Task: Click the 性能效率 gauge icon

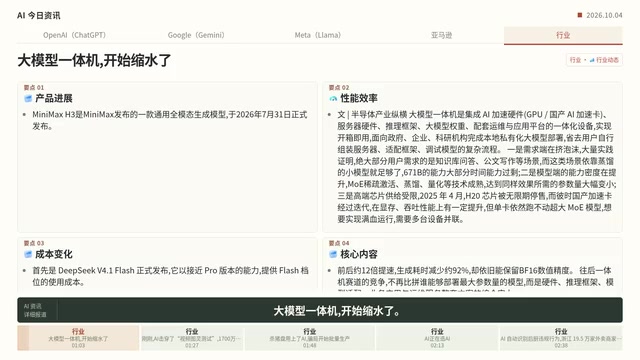Action: pyautogui.click(x=333, y=98)
